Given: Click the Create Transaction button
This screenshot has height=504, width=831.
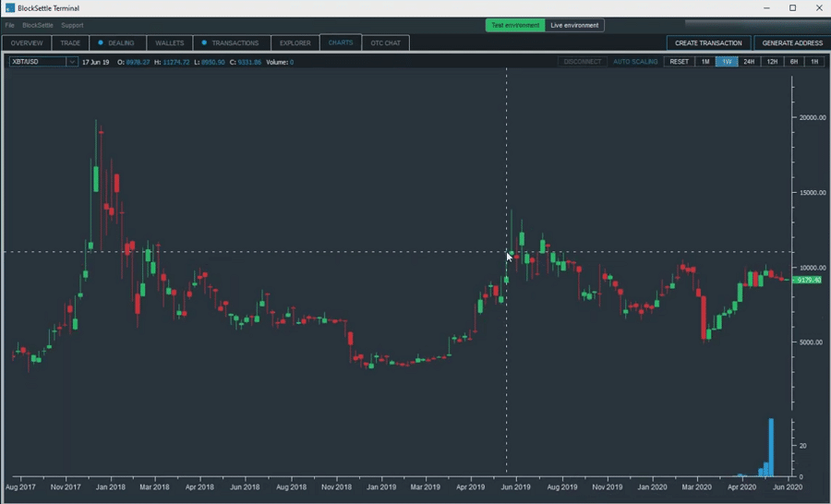Looking at the screenshot, I should [708, 42].
